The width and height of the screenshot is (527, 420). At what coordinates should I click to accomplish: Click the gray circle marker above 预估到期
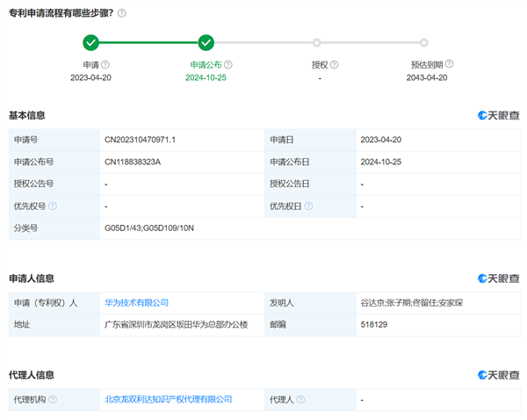tap(423, 42)
